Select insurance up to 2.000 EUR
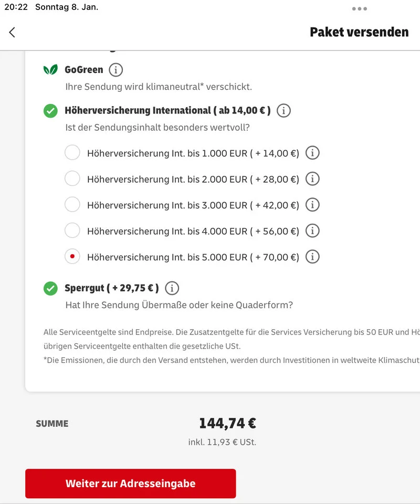This screenshot has width=420, height=504. (x=72, y=178)
